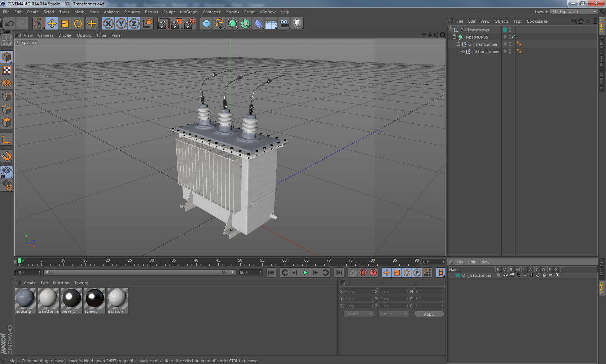Screen dimensions: 606x364
Task: Activate the Rotate tool in top toolbar
Action: tap(78, 24)
